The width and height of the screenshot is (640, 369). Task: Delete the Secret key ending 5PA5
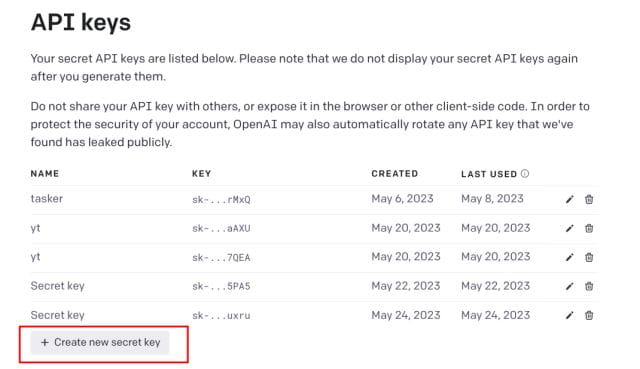(589, 286)
